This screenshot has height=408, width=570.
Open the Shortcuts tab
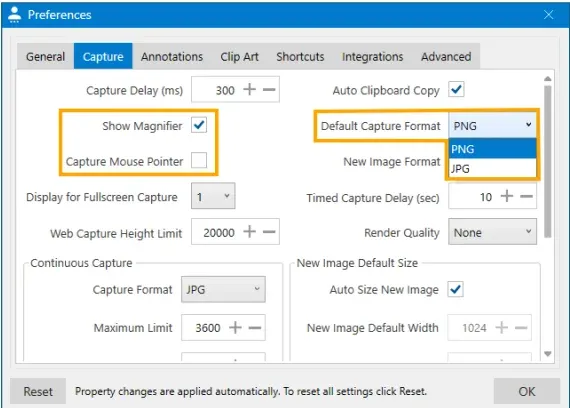coord(300,56)
